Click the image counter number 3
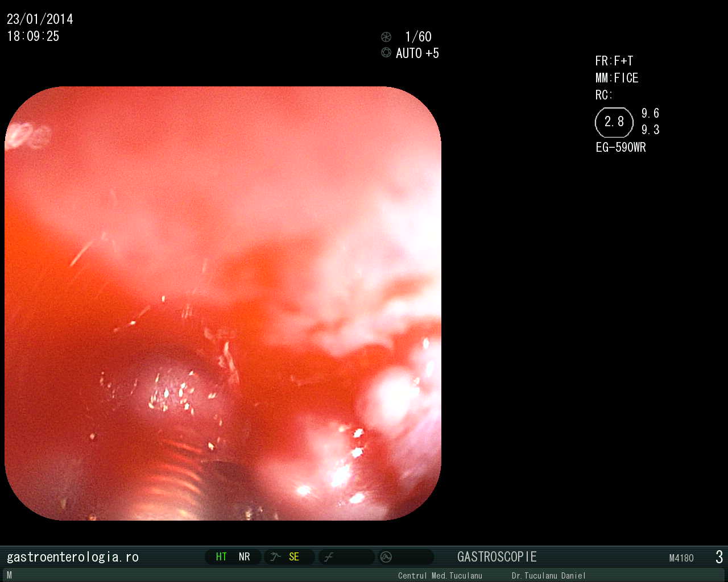 [x=719, y=557]
